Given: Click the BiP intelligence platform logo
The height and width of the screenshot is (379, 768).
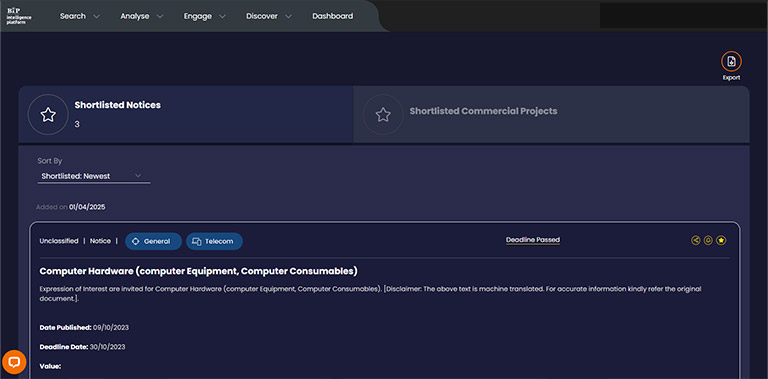Looking at the screenshot, I should (x=20, y=16).
